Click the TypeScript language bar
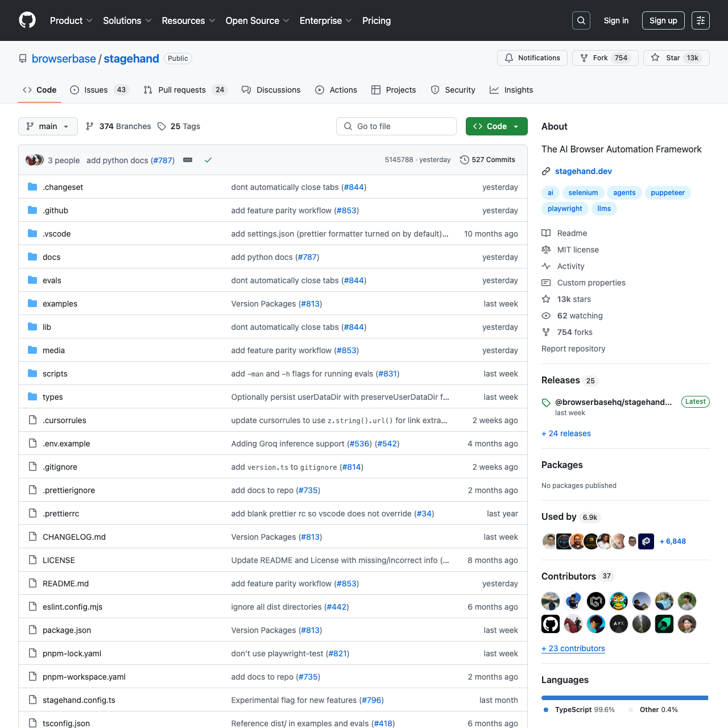This screenshot has height=728, width=728. pyautogui.click(x=624, y=697)
